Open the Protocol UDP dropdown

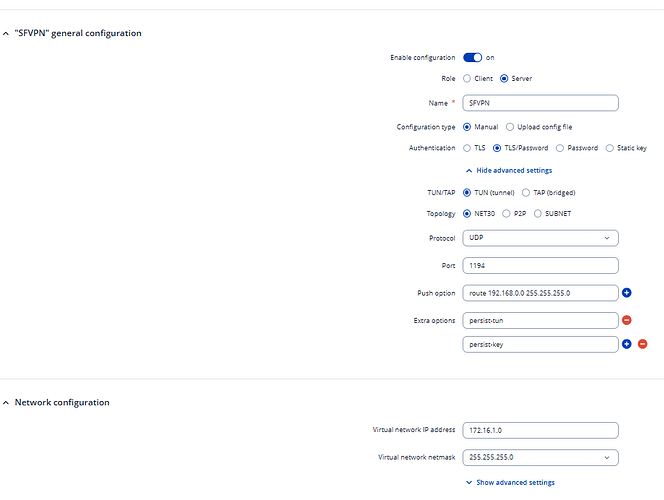pos(540,238)
